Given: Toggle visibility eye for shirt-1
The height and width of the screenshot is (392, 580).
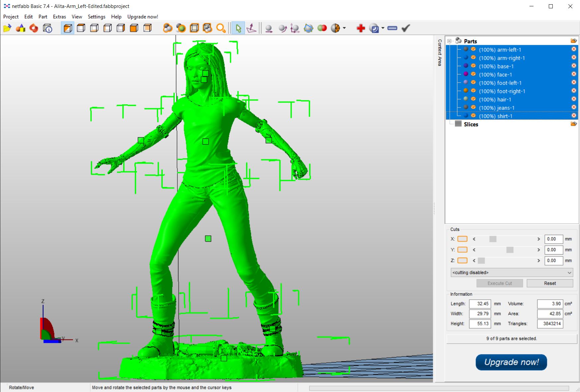Looking at the screenshot, I should pyautogui.click(x=473, y=116).
